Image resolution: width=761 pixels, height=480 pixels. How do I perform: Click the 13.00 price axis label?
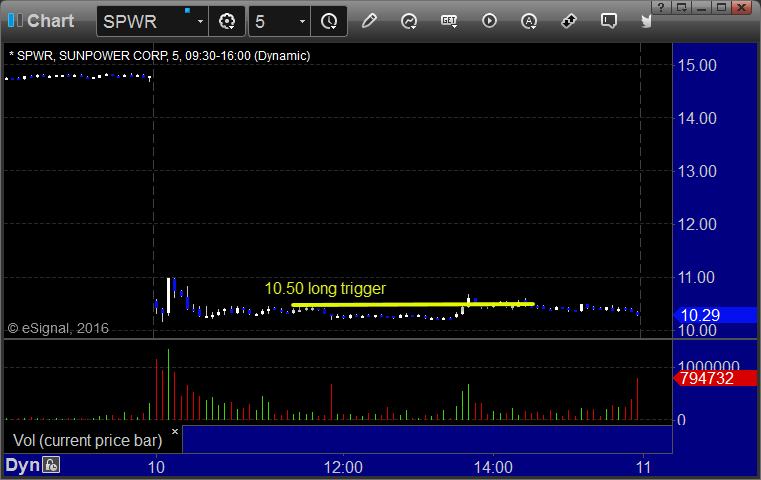(697, 171)
